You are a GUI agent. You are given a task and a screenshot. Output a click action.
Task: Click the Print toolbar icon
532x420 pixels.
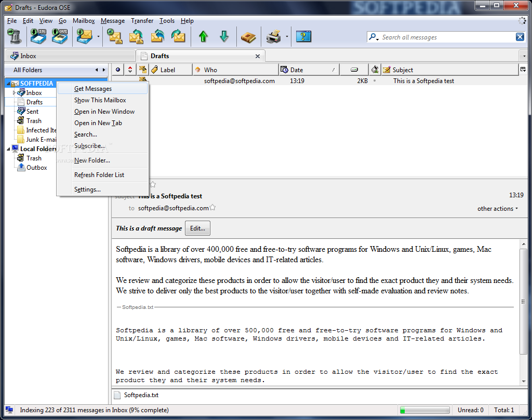[x=273, y=36]
